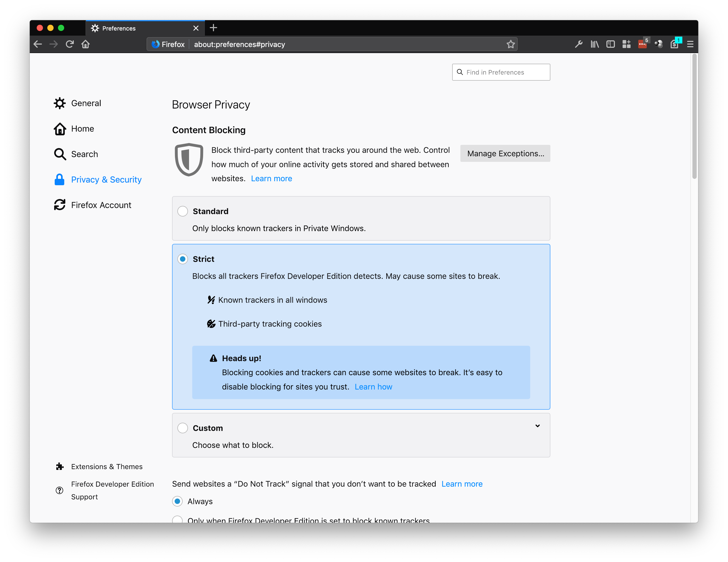Choose Always for Do Not Track

tap(177, 502)
